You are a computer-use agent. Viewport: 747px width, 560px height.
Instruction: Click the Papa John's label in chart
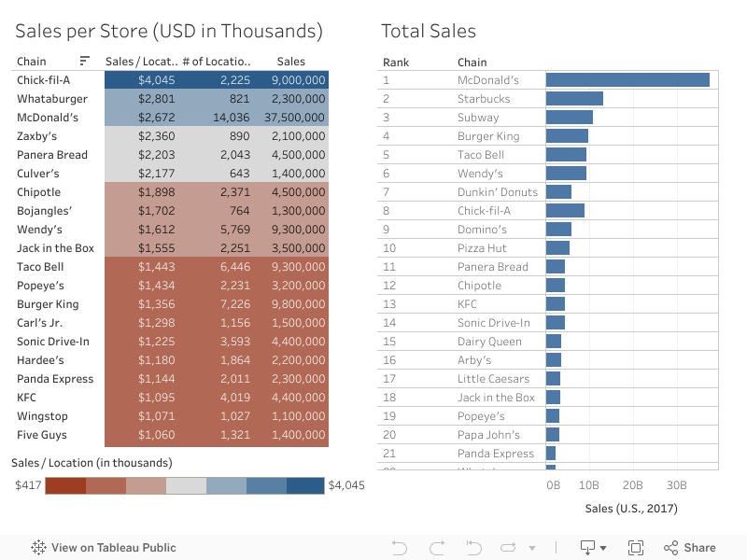tap(488, 435)
